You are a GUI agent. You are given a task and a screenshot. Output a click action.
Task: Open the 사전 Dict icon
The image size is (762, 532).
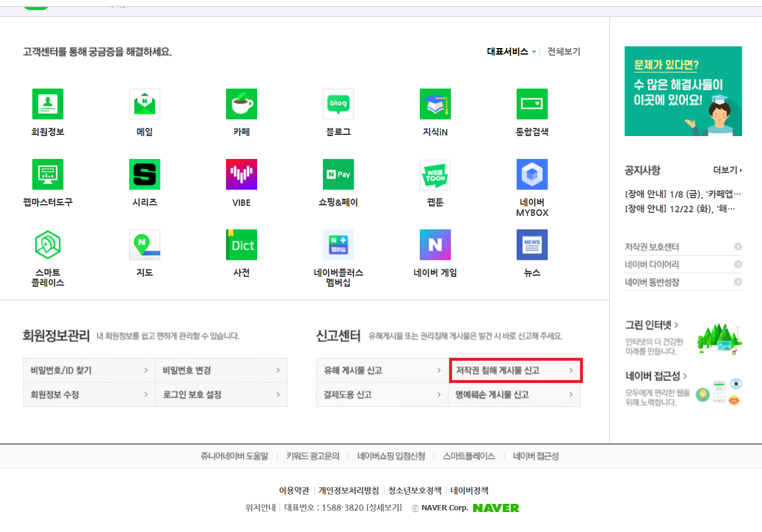pos(241,245)
